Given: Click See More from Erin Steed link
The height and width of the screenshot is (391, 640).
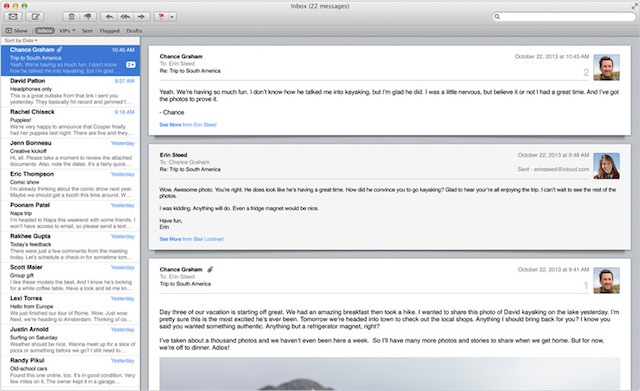Looking at the screenshot, I should 188,124.
